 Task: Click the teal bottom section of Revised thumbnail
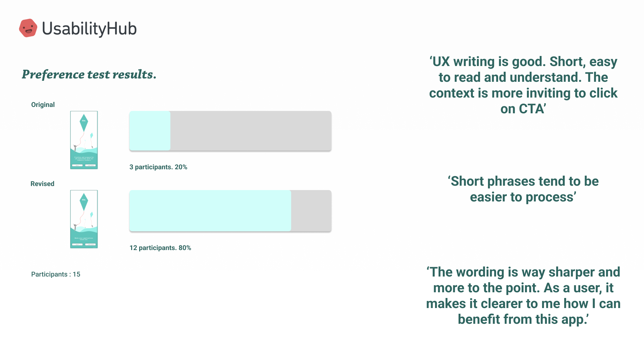[84, 239]
